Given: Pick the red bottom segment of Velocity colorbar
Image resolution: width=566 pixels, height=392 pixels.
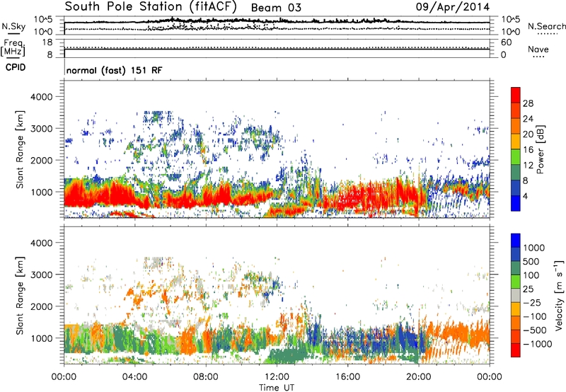Looking at the screenshot, I should click(516, 350).
